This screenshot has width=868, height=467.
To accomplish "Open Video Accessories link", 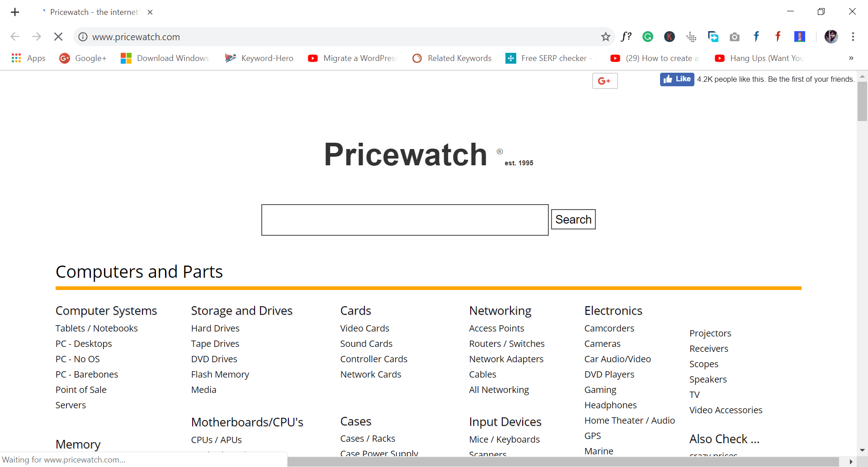I will pyautogui.click(x=726, y=410).
